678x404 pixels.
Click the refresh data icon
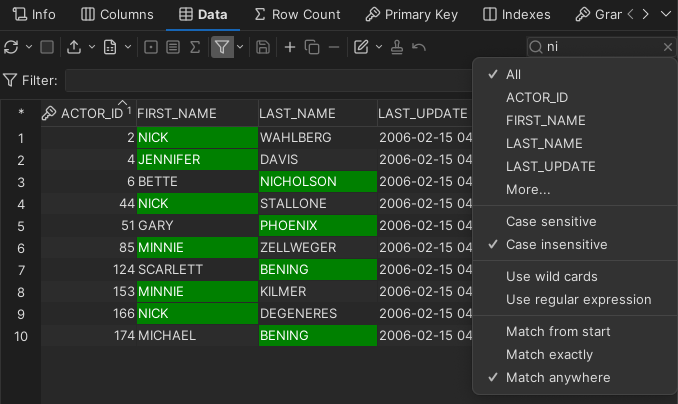11,47
